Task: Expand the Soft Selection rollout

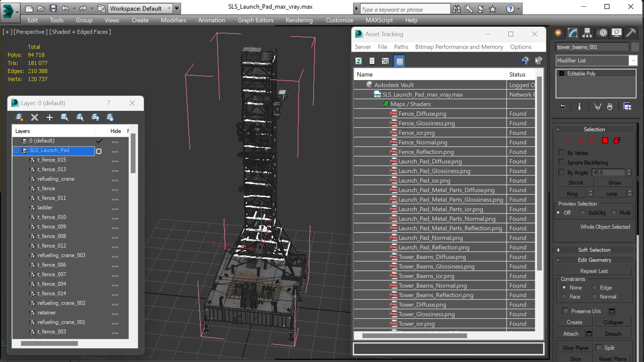Action: point(594,250)
